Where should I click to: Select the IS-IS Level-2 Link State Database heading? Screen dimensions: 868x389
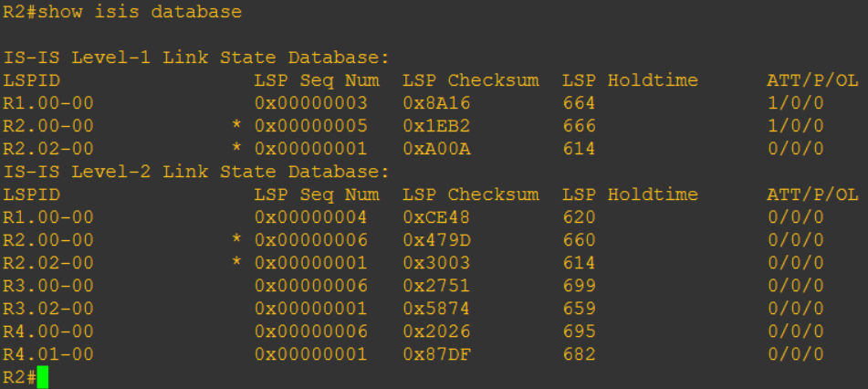pyautogui.click(x=196, y=172)
